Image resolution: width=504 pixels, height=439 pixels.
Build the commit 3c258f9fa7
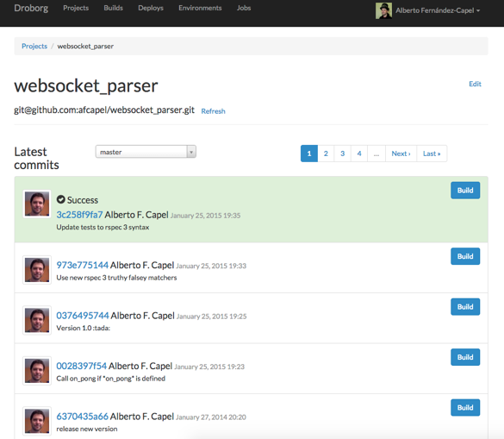465,191
